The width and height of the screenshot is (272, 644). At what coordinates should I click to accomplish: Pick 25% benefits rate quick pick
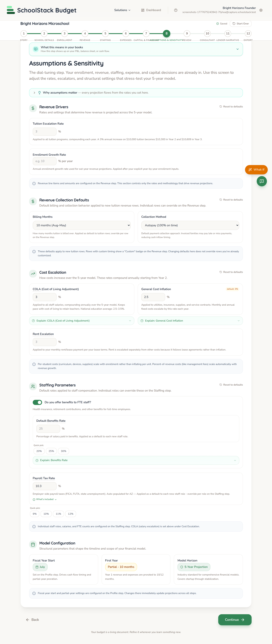pos(51,451)
